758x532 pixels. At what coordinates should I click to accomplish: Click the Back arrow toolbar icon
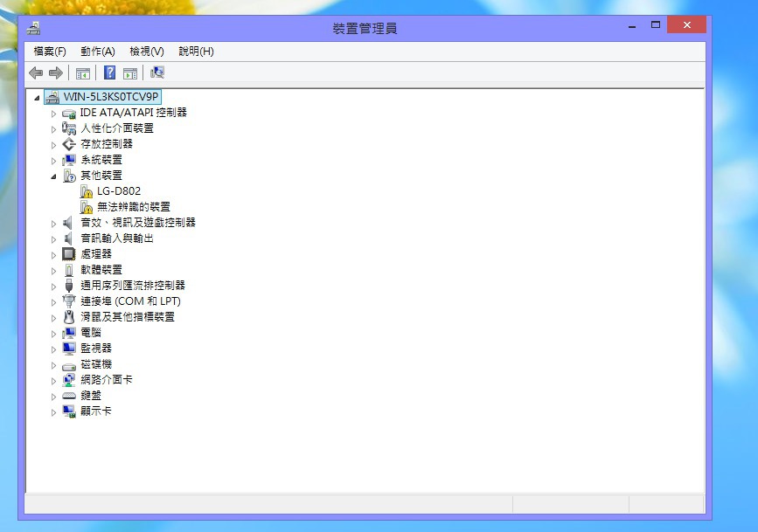pyautogui.click(x=36, y=73)
